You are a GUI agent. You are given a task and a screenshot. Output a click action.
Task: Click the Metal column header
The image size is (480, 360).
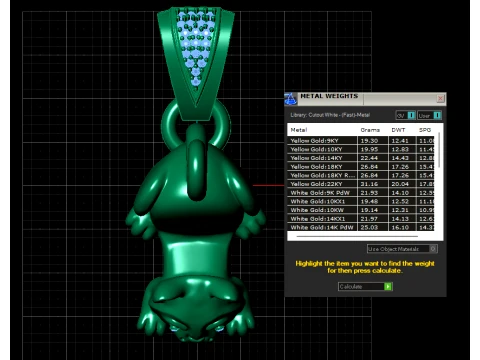point(299,130)
